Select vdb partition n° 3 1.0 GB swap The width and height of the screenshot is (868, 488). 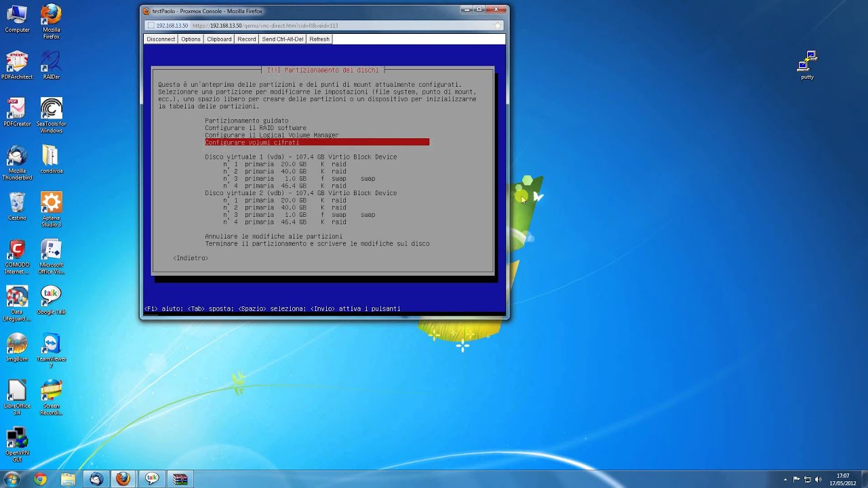299,215
